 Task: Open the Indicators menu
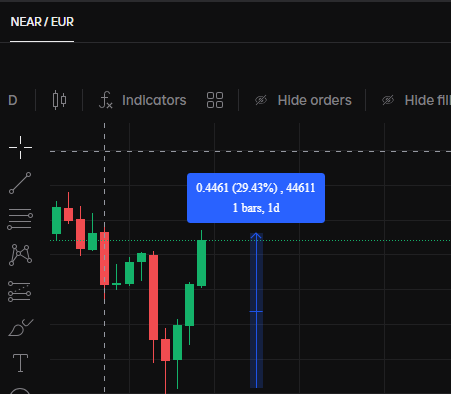(x=143, y=100)
